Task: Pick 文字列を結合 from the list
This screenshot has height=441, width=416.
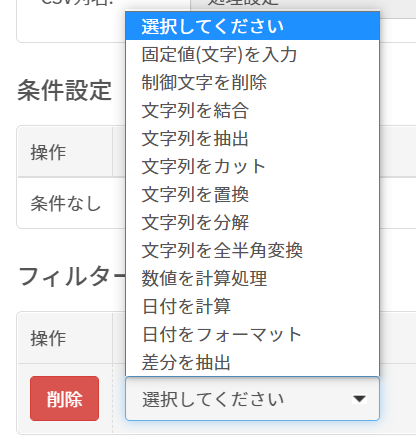Action: 252,110
